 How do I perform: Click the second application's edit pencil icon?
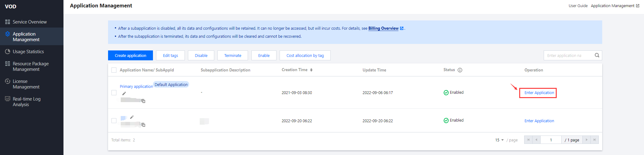point(132,117)
